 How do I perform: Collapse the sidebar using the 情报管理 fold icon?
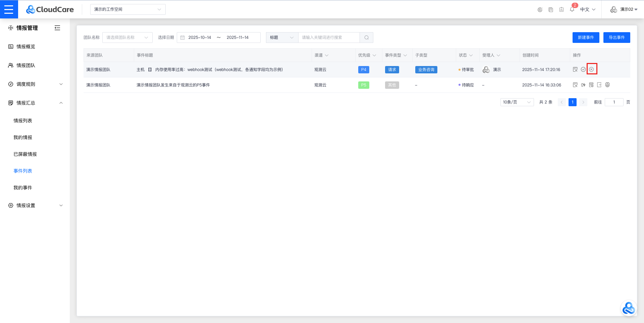click(57, 28)
